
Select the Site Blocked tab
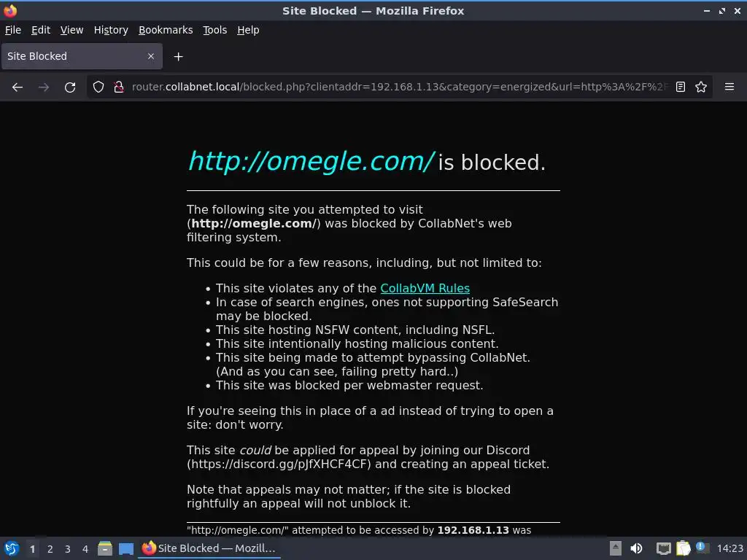(x=82, y=56)
